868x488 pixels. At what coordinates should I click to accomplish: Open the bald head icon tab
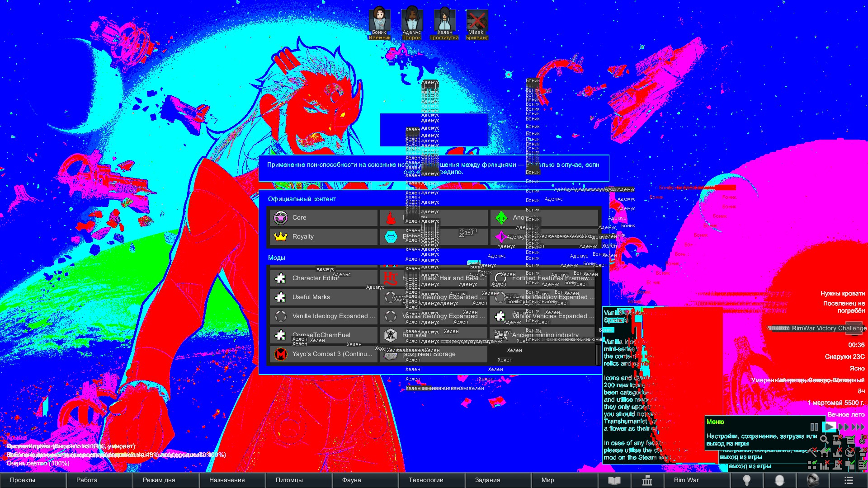pos(779,480)
